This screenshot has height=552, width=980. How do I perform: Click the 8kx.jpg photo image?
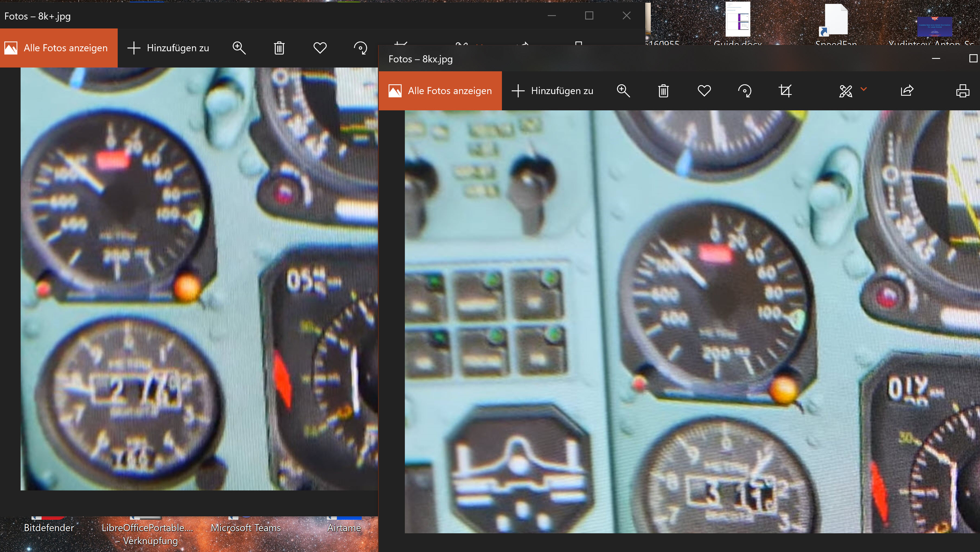click(692, 322)
